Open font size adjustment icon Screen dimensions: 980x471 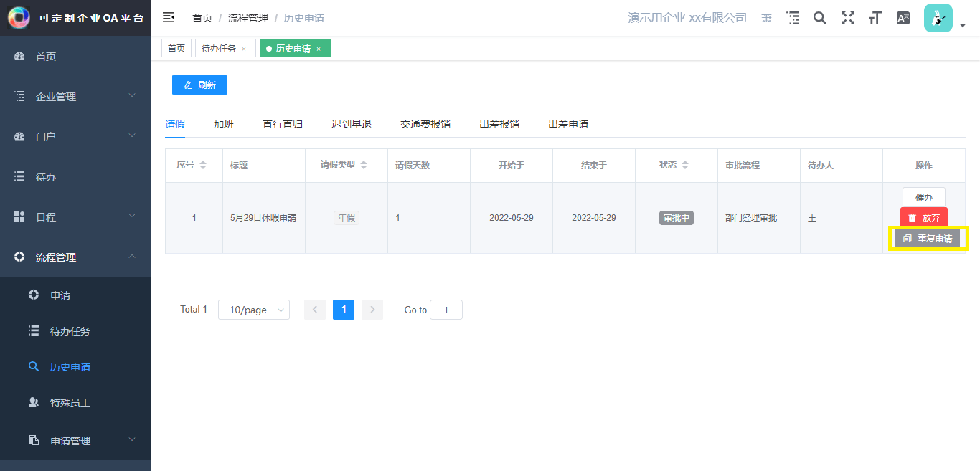click(x=875, y=18)
